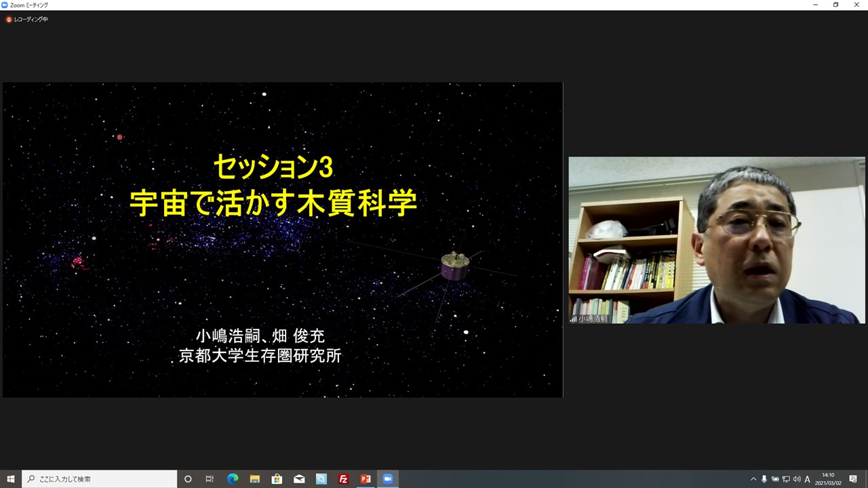This screenshot has height=488, width=868.
Task: Switch to PowerPoint on the taskbar
Action: 366,479
